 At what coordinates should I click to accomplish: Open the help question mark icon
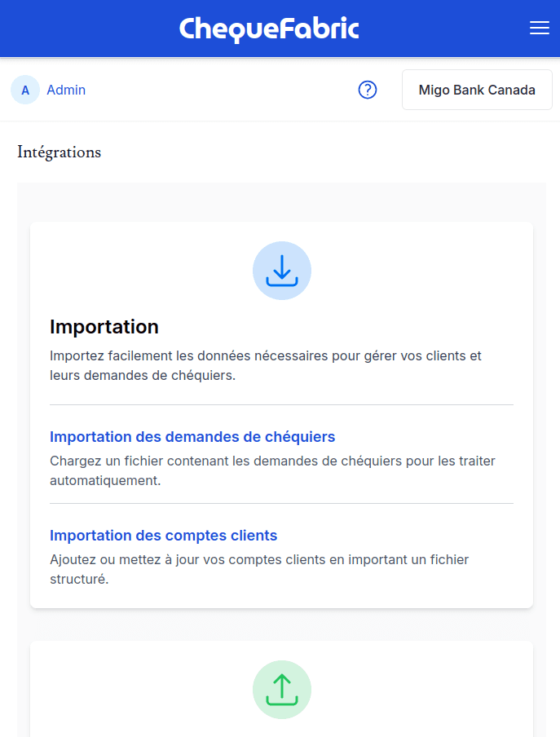pos(368,90)
